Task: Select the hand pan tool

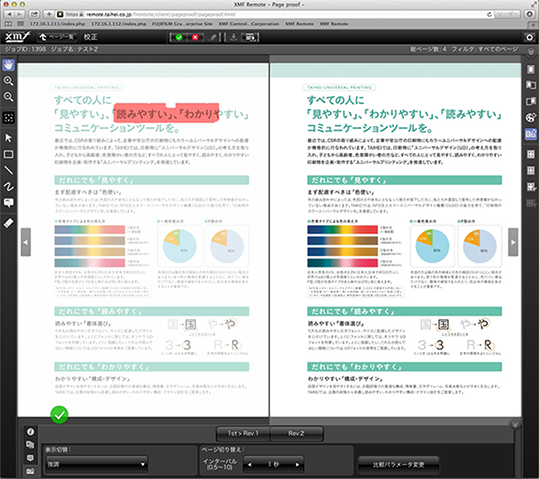Action: coord(9,65)
